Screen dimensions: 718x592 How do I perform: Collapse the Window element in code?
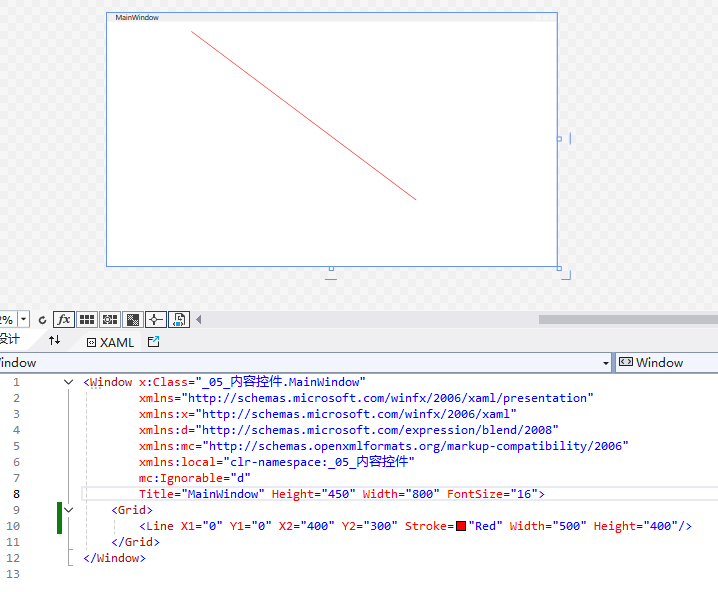tap(68, 382)
